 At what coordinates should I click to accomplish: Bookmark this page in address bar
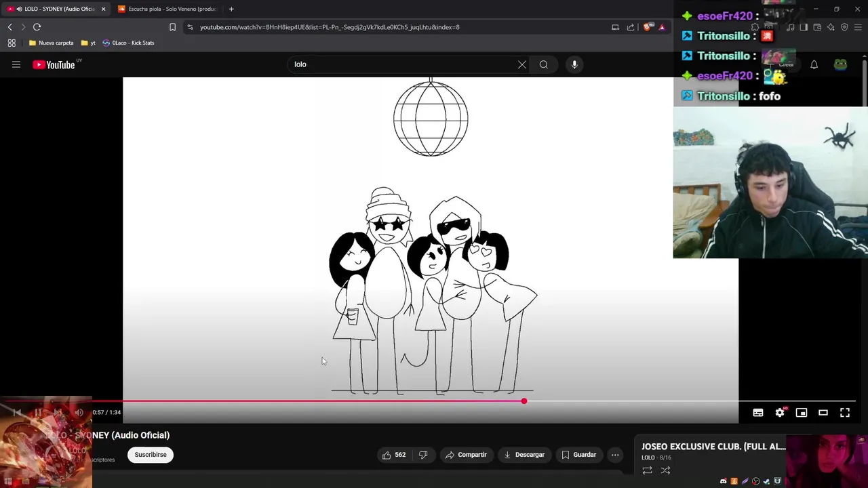(x=172, y=27)
